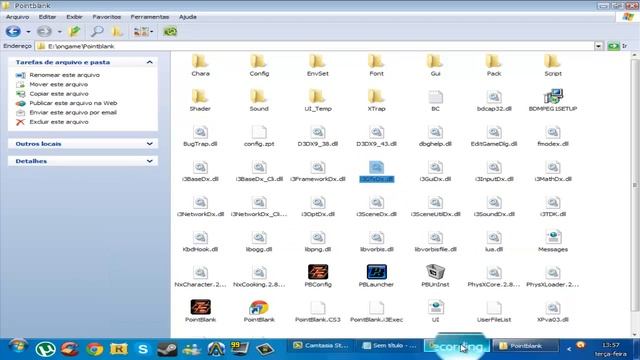This screenshot has height=360, width=640.
Task: Open the Windows Start button
Action: (x=17, y=347)
